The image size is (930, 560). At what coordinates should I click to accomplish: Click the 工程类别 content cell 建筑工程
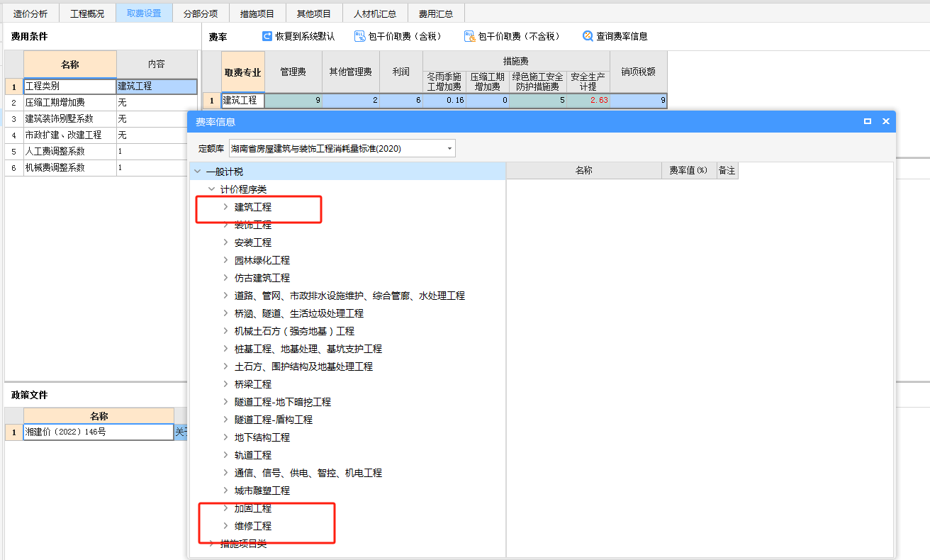point(157,86)
